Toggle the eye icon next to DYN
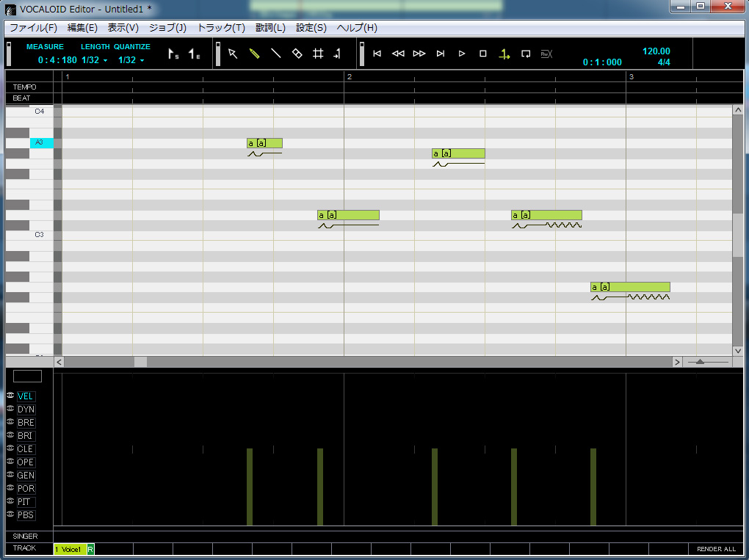Screen dimensions: 749x560 point(10,409)
